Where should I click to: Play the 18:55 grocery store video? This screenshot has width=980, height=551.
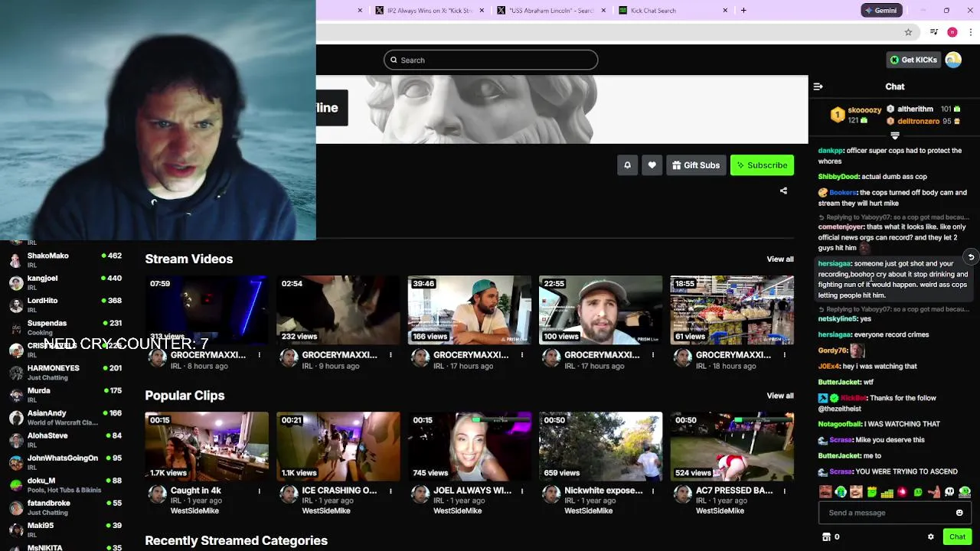732,310
